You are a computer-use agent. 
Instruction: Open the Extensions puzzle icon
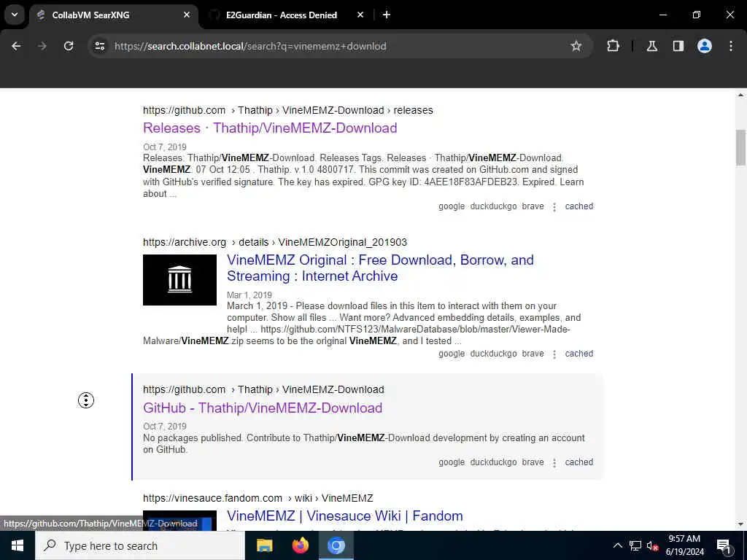point(613,46)
